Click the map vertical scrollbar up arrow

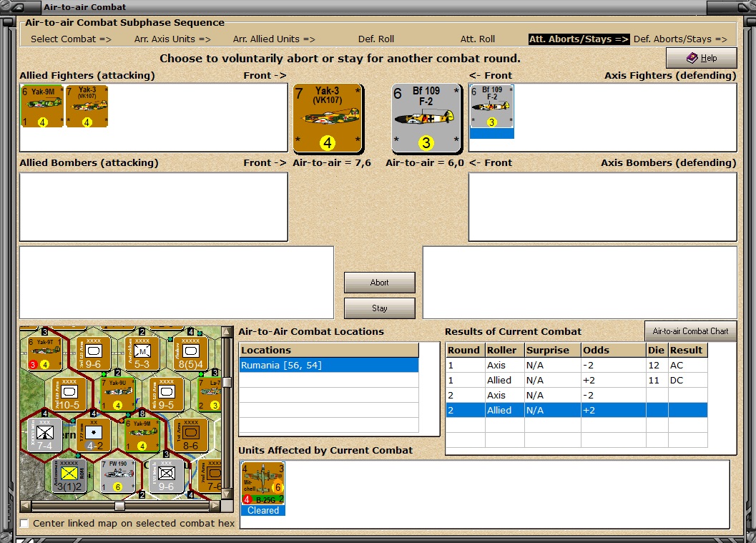(x=227, y=332)
